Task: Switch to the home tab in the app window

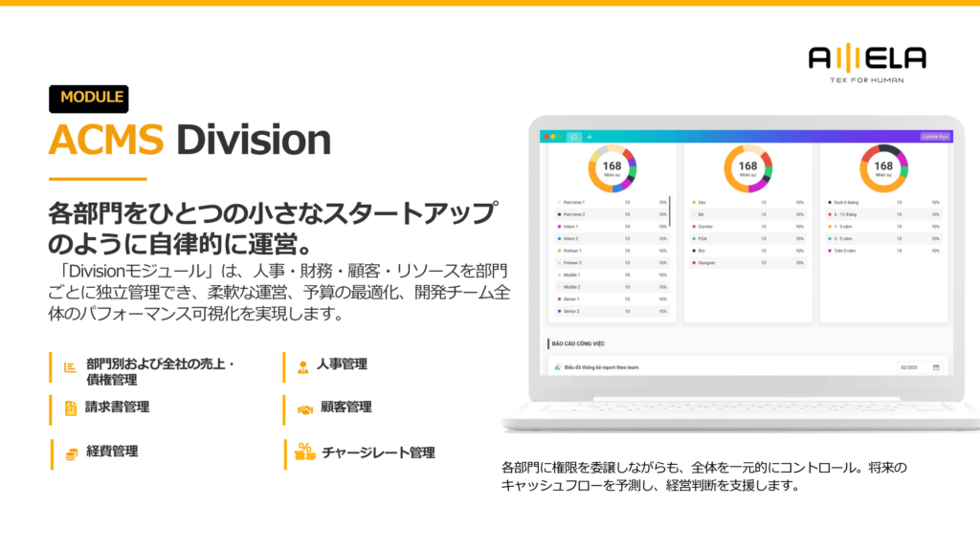Action: tap(573, 137)
